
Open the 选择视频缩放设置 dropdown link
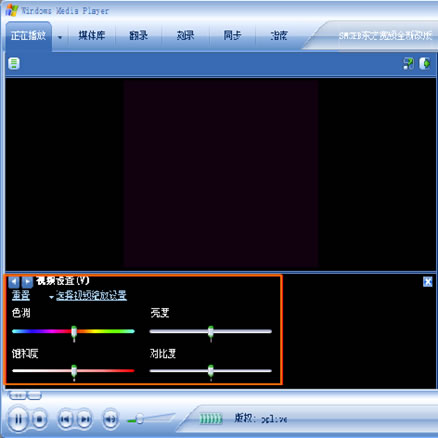[x=91, y=295]
